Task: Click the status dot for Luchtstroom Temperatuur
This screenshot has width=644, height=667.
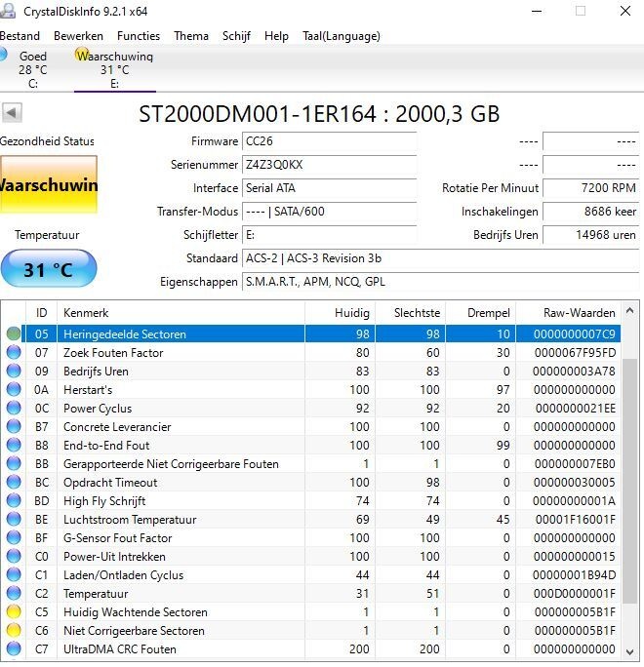Action: click(14, 519)
